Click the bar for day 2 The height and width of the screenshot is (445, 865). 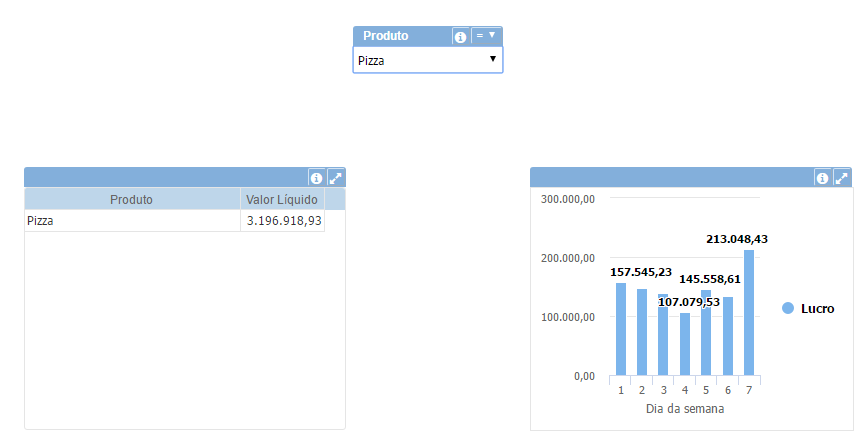point(642,333)
